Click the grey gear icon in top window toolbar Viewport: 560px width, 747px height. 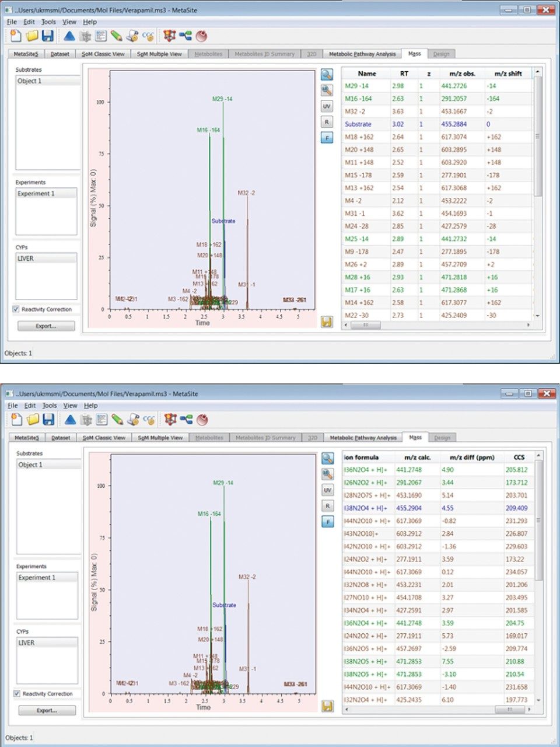[86, 36]
